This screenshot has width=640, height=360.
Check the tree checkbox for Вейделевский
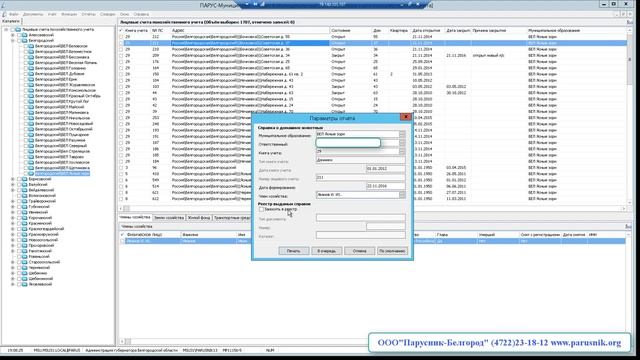(x=19, y=190)
